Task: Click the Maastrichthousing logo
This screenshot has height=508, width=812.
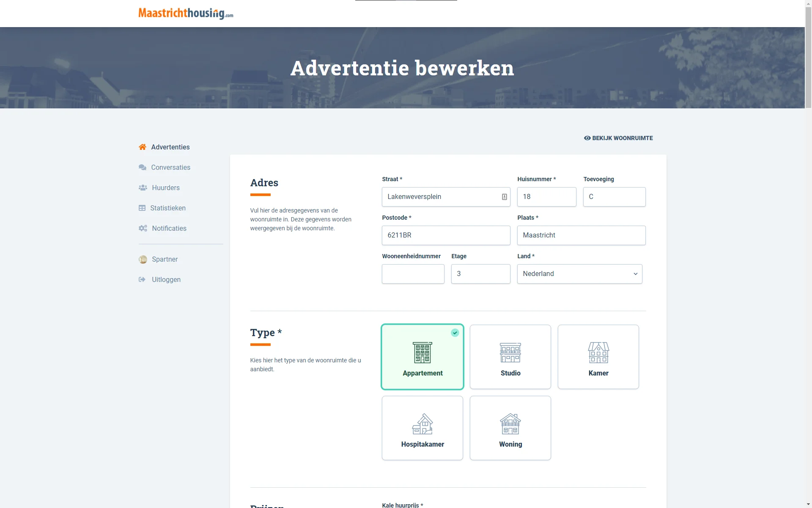Action: pos(186,14)
